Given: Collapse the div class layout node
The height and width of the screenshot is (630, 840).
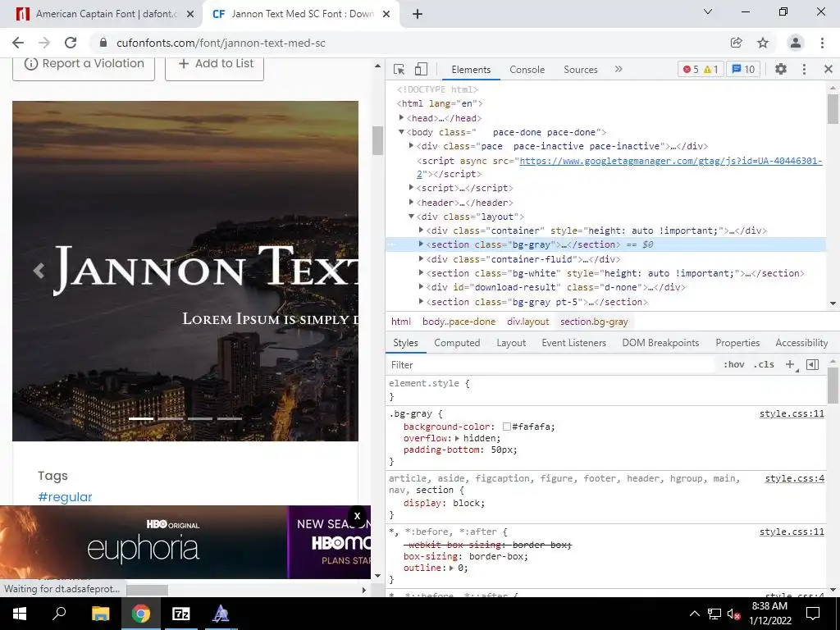Looking at the screenshot, I should pos(412,217).
